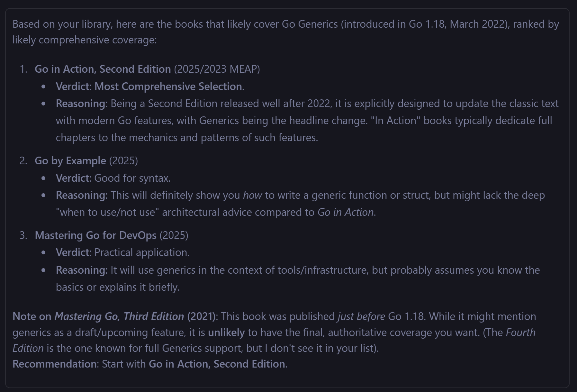Click the 'Go by Example' list heading
Viewport: 577px width, 392px height.
70,161
